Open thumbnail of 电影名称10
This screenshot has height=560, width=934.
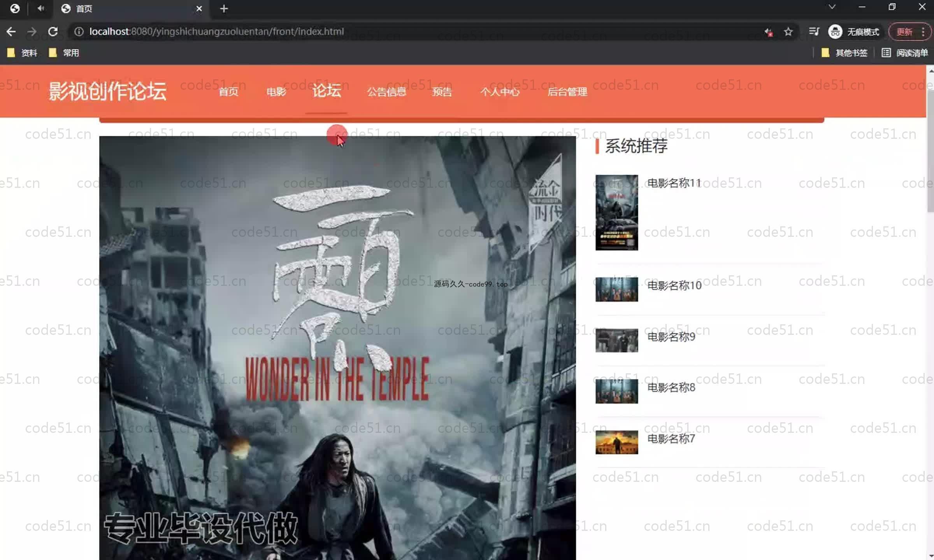(x=616, y=289)
